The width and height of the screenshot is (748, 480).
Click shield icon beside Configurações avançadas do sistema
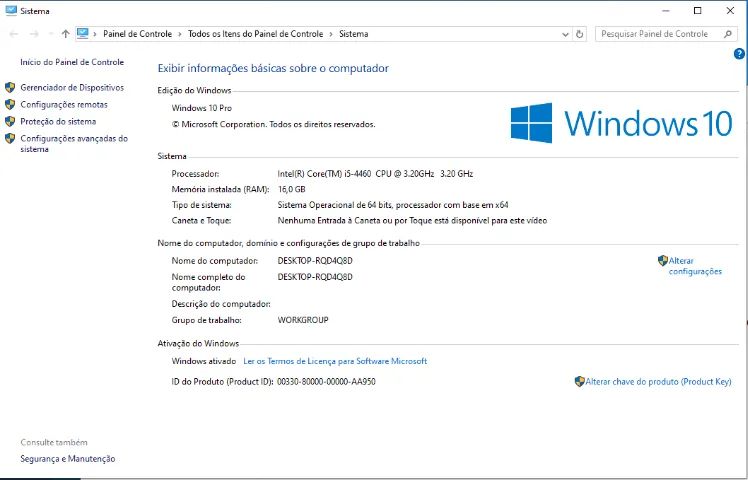pos(10,139)
